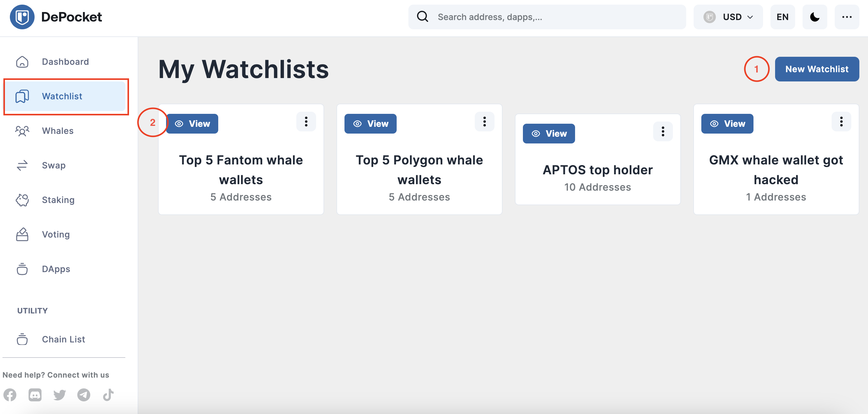
Task: View the Top 5 Polygon whale wallets
Action: point(370,124)
